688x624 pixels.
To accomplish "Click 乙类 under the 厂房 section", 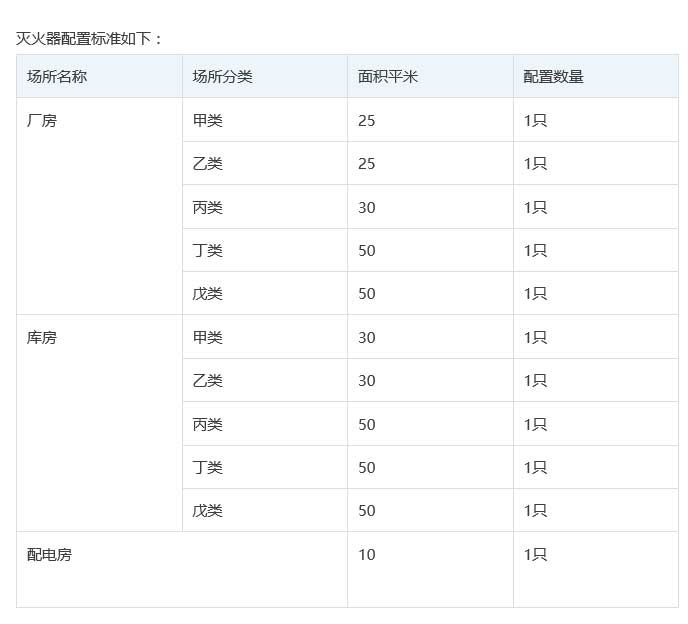I will point(207,163).
